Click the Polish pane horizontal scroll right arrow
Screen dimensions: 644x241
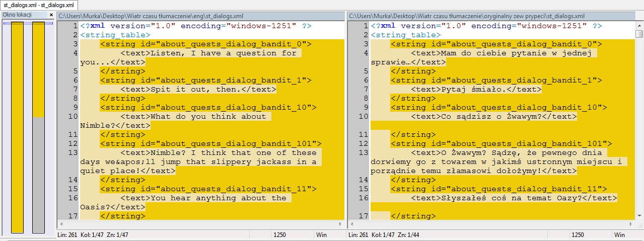[x=631, y=224]
